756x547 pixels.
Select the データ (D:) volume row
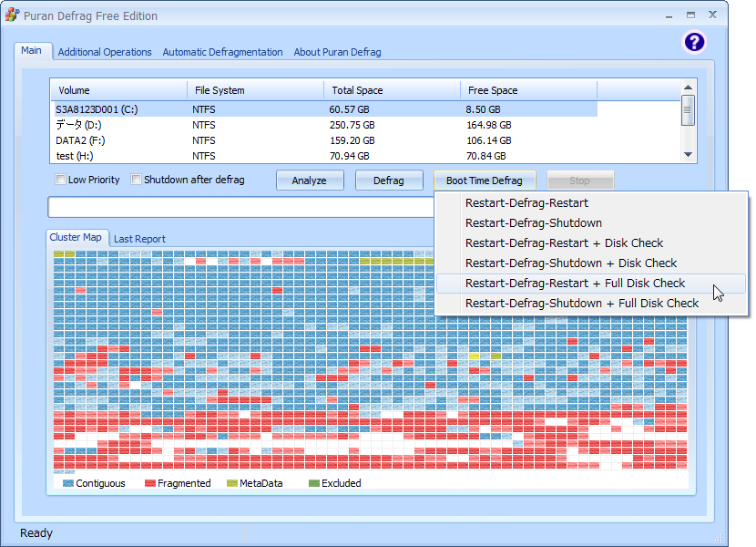[324, 125]
